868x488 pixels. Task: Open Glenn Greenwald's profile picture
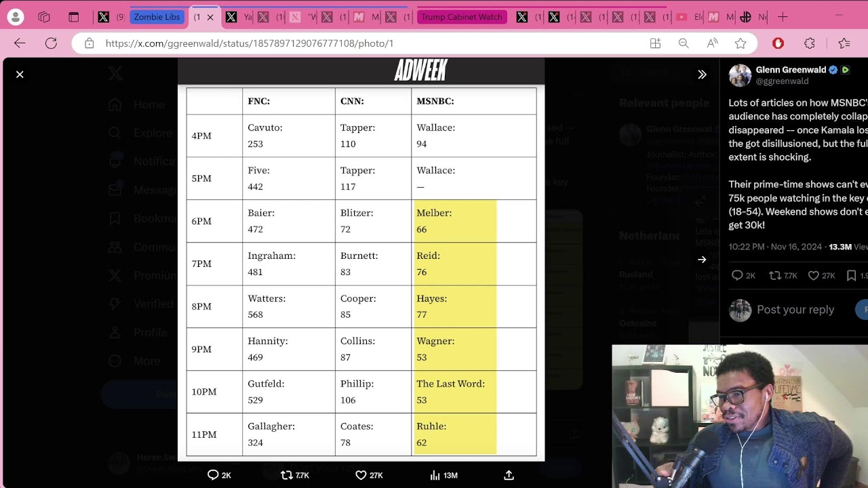tap(740, 75)
